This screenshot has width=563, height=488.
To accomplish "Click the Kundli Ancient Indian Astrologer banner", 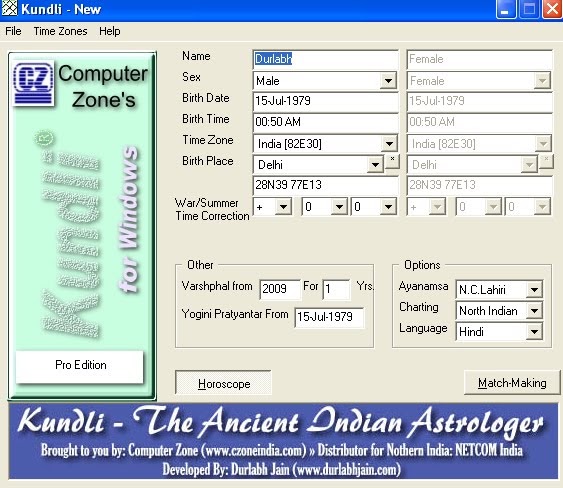I will pyautogui.click(x=283, y=441).
